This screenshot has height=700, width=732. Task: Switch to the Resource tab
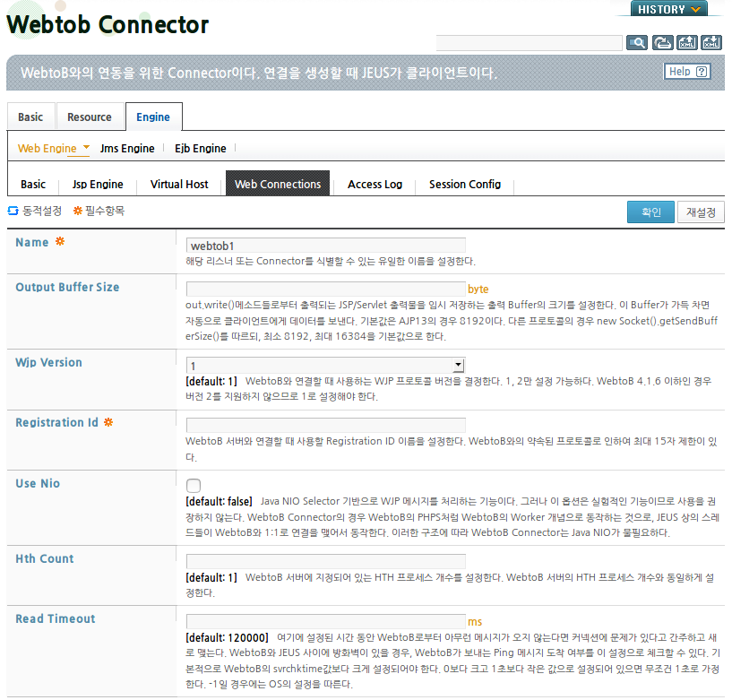click(x=90, y=117)
